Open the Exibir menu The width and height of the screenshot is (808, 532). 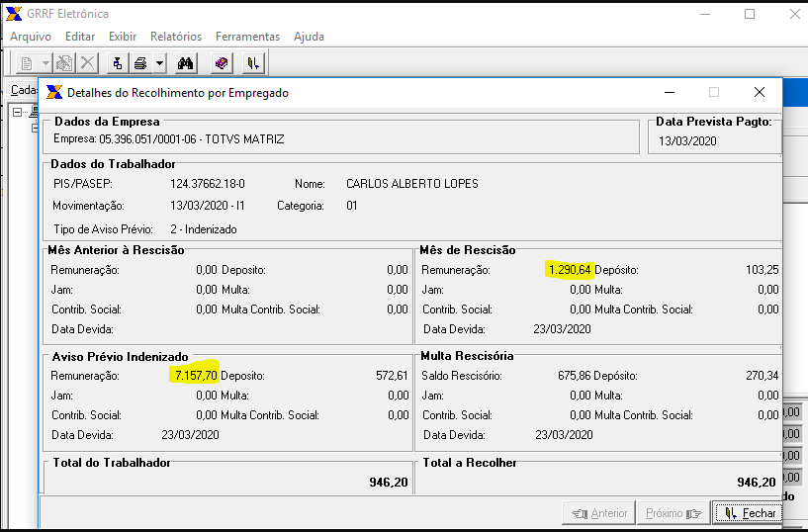point(123,37)
